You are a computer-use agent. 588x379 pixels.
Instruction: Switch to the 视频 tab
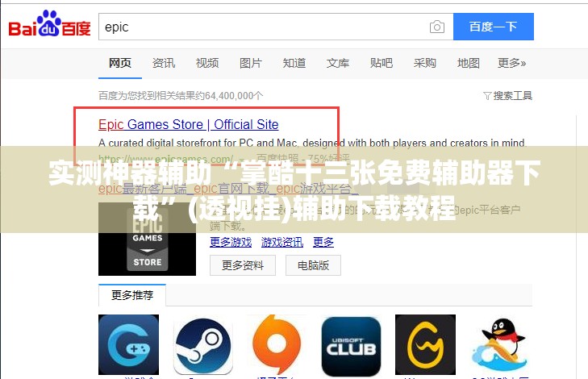[207, 63]
